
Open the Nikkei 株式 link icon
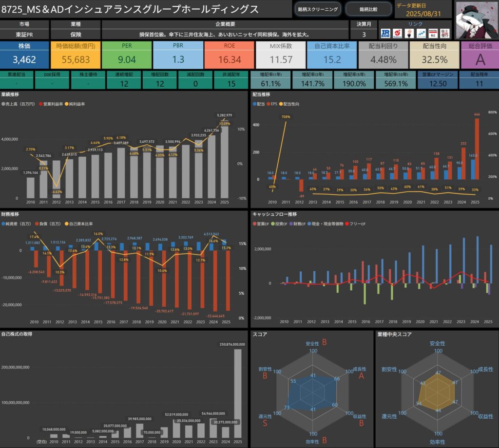[x=433, y=34]
